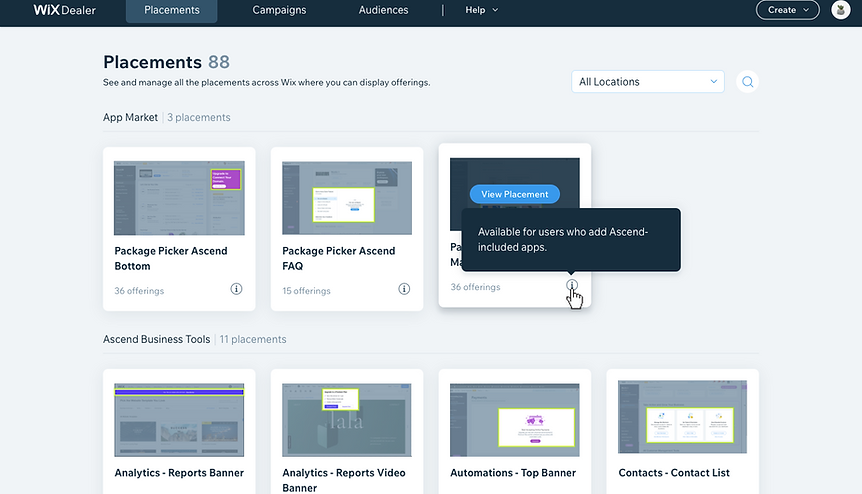862x494 pixels.
Task: Open Package Picker Ascend FAQ thumbnail
Action: [x=347, y=198]
